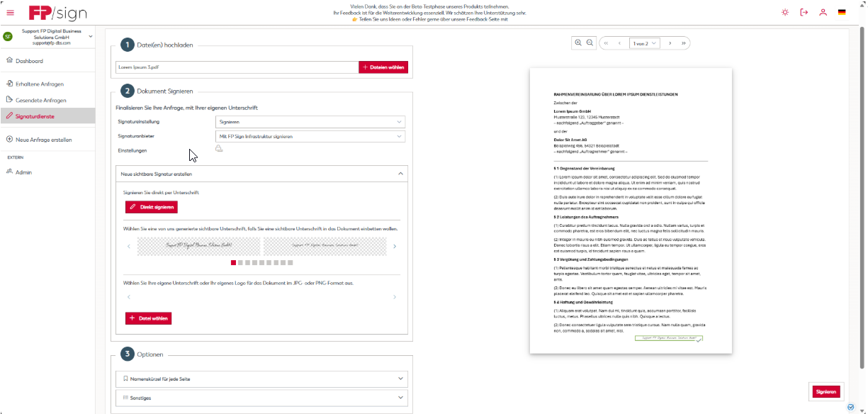
Task: Click the FP/sign logo
Action: pyautogui.click(x=57, y=13)
